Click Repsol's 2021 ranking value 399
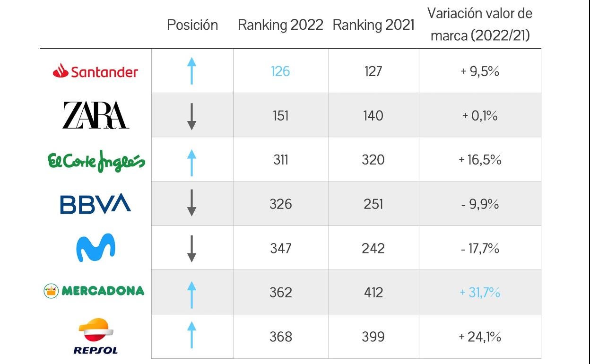The height and width of the screenshot is (364, 590). 373,337
